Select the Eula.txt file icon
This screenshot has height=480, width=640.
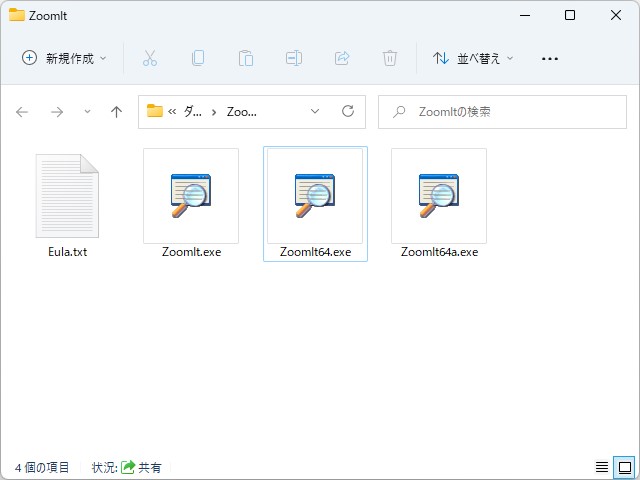[x=67, y=196]
